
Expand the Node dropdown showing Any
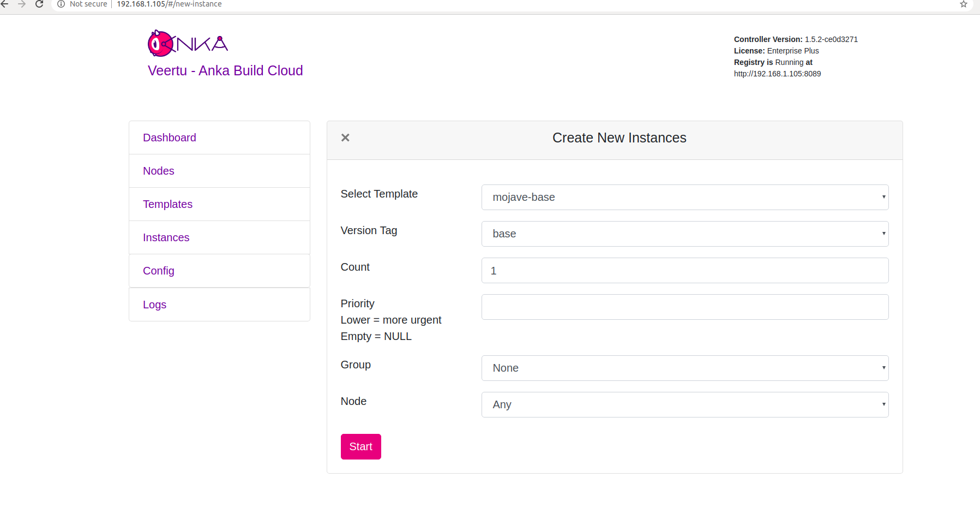[x=684, y=404]
